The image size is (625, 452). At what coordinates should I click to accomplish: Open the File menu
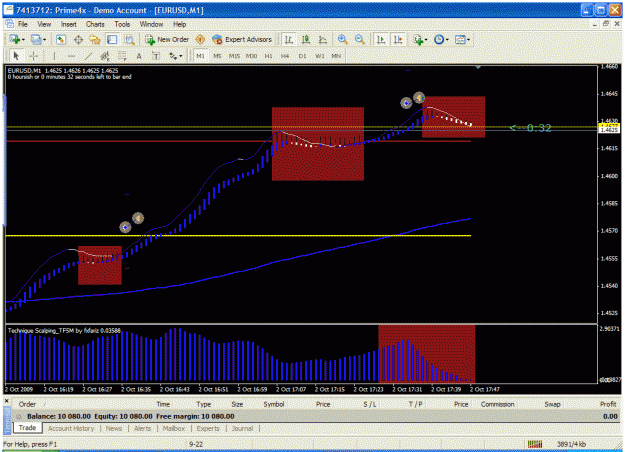pyautogui.click(x=23, y=24)
